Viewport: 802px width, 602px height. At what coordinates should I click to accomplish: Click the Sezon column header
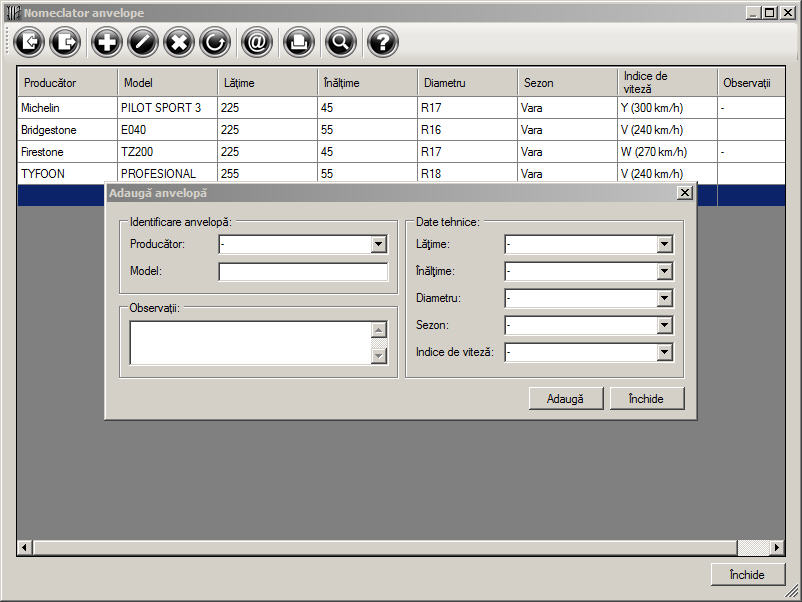(567, 82)
